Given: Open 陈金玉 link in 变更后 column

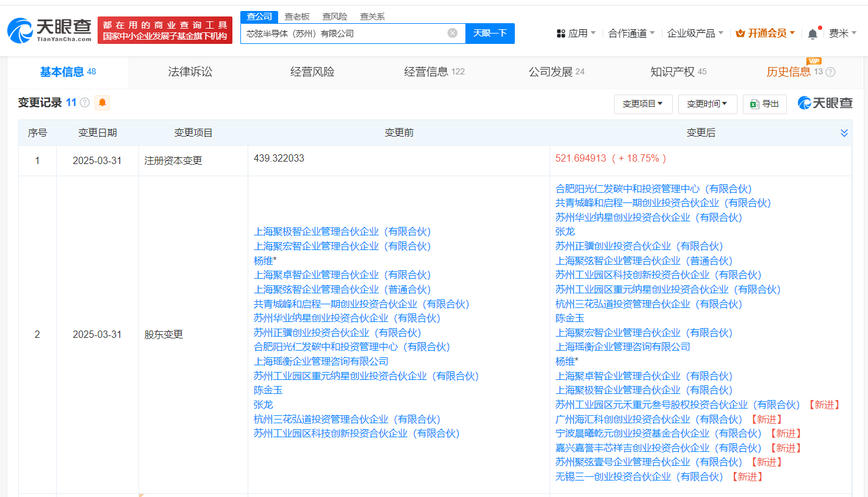Looking at the screenshot, I should pyautogui.click(x=570, y=318).
